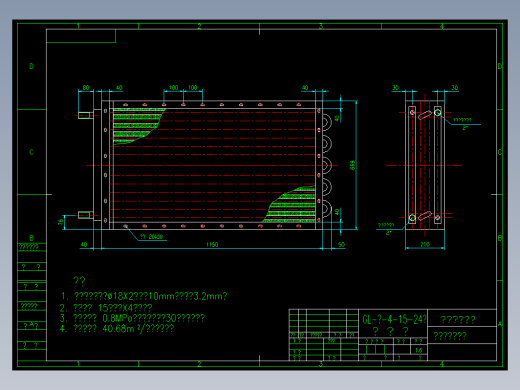Image resolution: width=520 pixels, height=390 pixels.
Task: Click the 40.68m² area note line
Action: (117, 329)
